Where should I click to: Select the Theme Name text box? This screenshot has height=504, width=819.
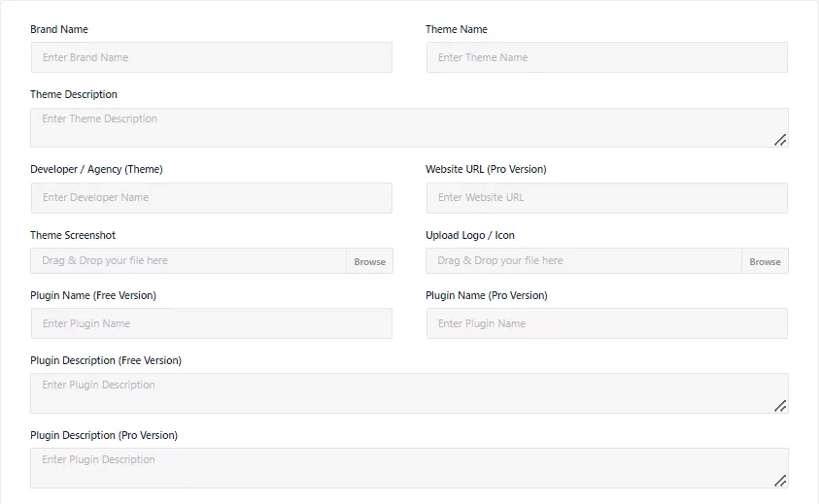607,57
